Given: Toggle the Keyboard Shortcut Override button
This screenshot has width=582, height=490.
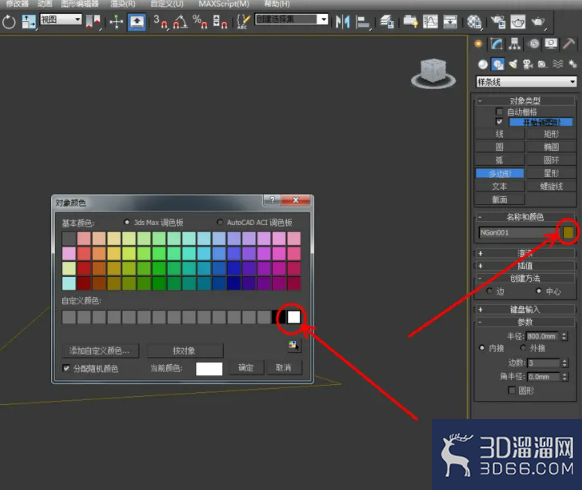Looking at the screenshot, I should [137, 22].
